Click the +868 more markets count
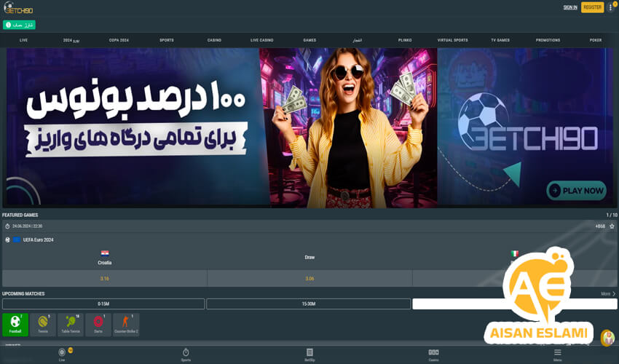Viewport: 619px width, 364px height. [x=599, y=226]
